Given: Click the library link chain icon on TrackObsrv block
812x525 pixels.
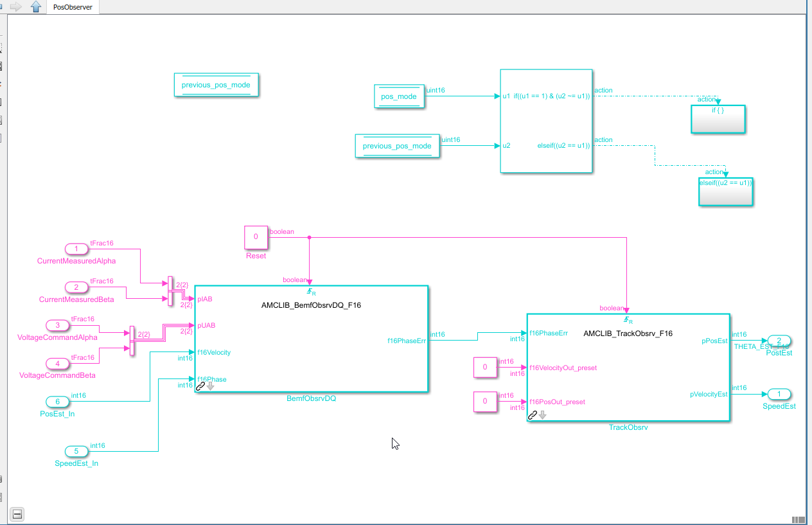Looking at the screenshot, I should 532,415.
